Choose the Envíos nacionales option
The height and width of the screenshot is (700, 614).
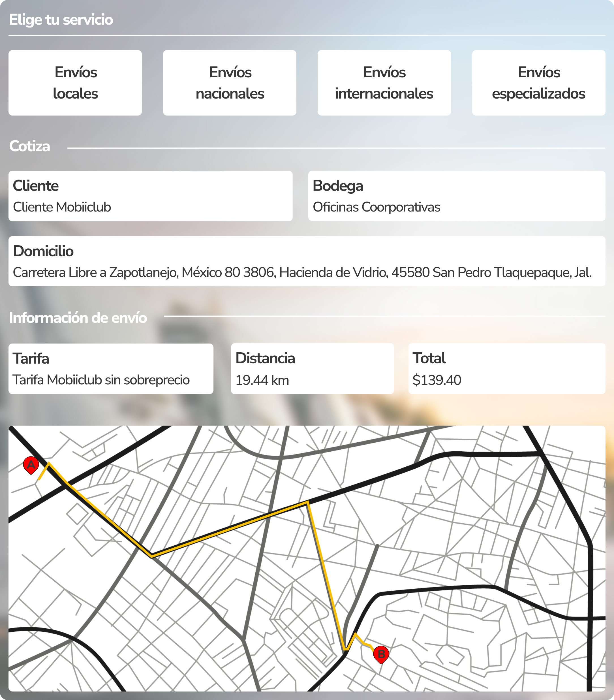(230, 83)
